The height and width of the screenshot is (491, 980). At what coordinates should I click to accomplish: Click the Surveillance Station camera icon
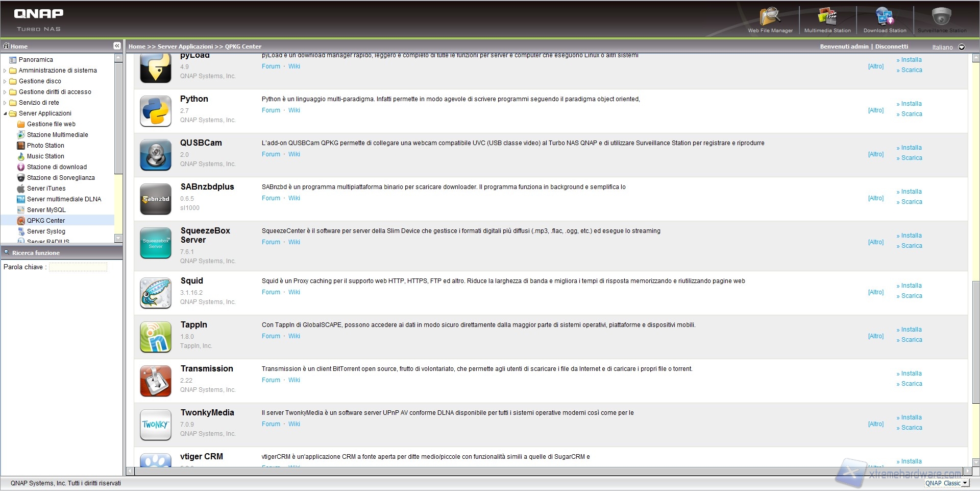(x=942, y=17)
